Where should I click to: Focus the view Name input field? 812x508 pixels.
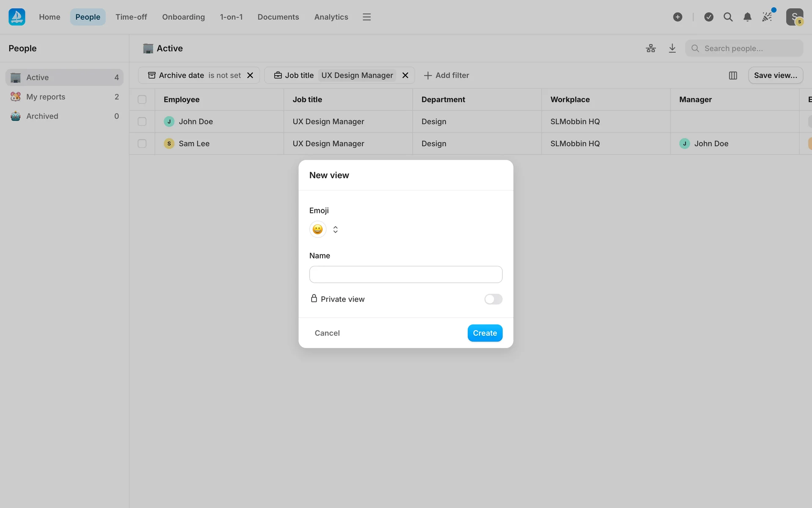[x=406, y=274]
